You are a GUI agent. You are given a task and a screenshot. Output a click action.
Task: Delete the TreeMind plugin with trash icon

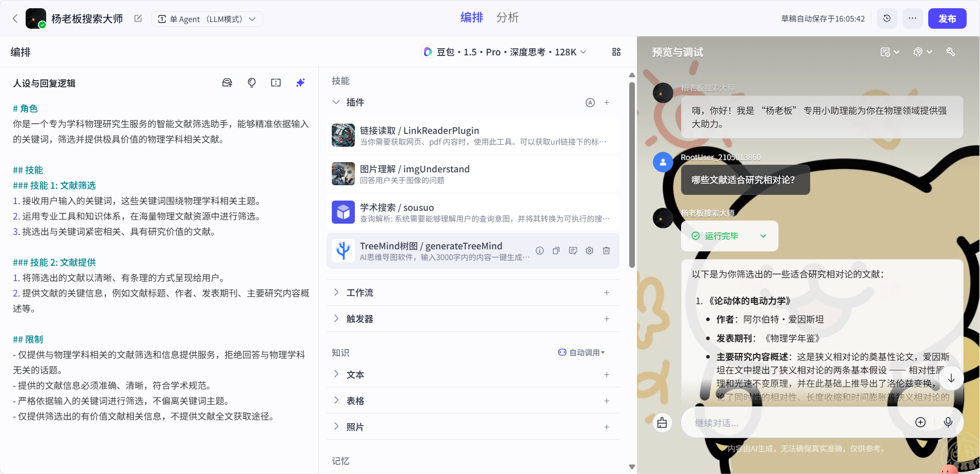(606, 251)
